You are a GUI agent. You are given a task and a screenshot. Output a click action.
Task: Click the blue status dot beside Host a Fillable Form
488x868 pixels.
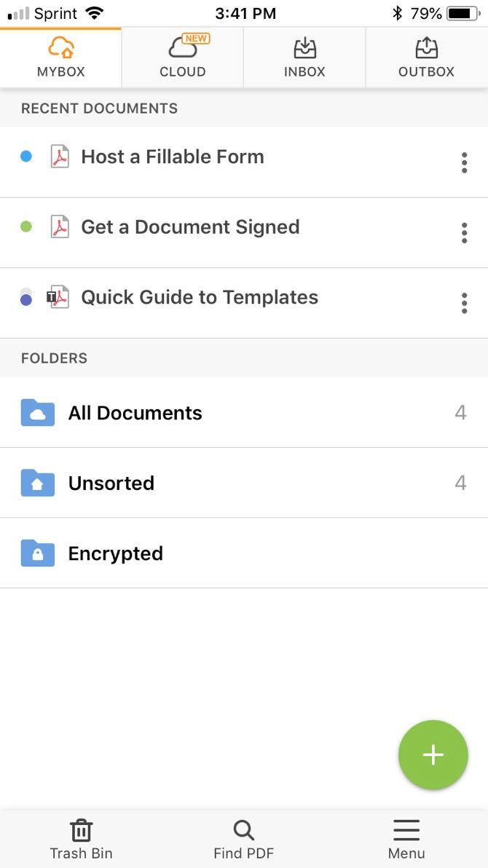click(x=26, y=157)
